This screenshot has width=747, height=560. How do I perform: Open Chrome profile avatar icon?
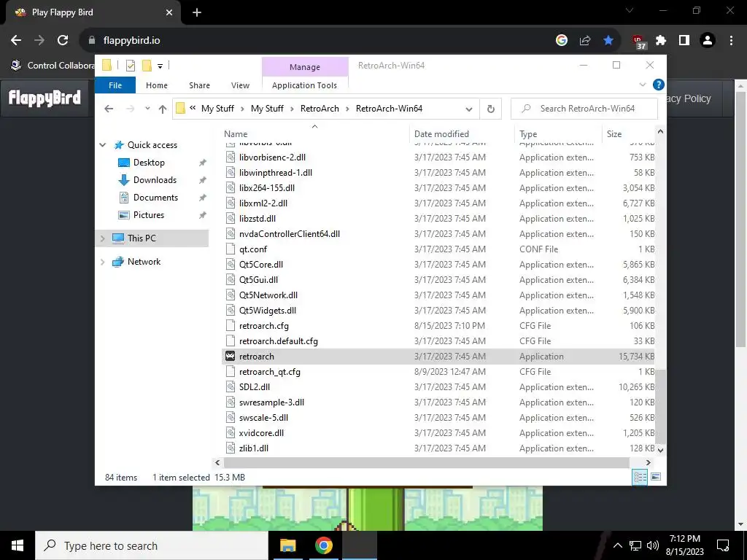[708, 41]
